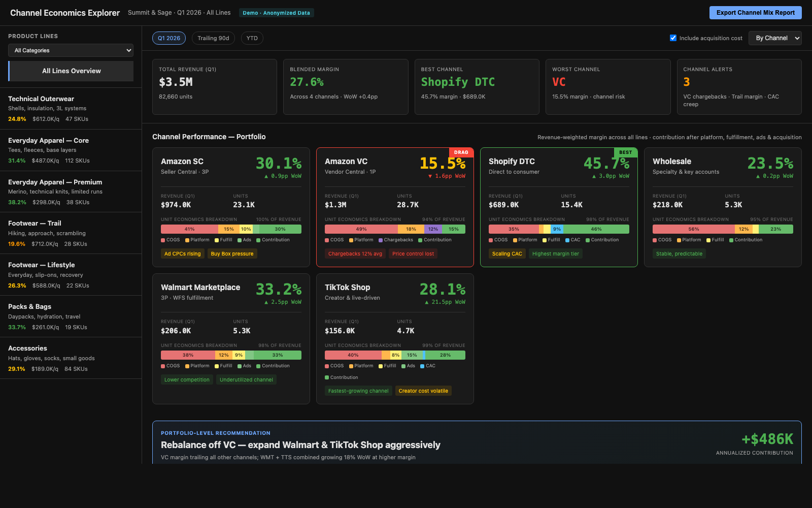Select the Q1 2026 period tab
The height and width of the screenshot is (508, 812).
169,38
